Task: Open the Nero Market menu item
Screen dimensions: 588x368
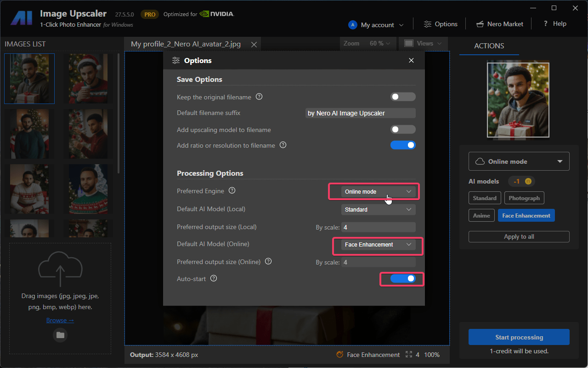Action: tap(499, 24)
